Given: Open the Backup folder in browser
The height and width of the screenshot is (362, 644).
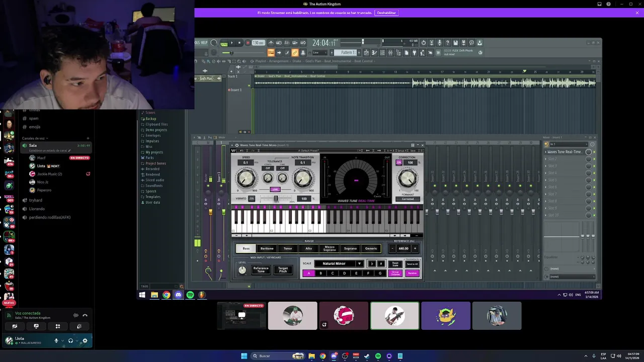Looking at the screenshot, I should click(x=150, y=119).
